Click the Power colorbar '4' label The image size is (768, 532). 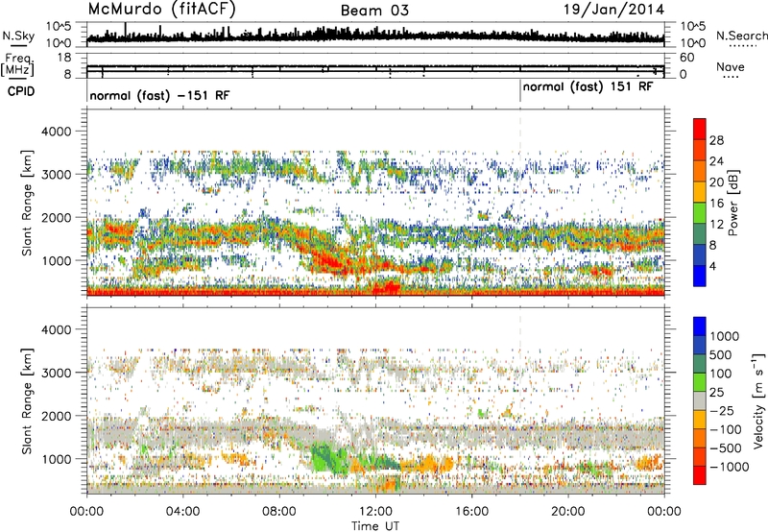click(712, 266)
